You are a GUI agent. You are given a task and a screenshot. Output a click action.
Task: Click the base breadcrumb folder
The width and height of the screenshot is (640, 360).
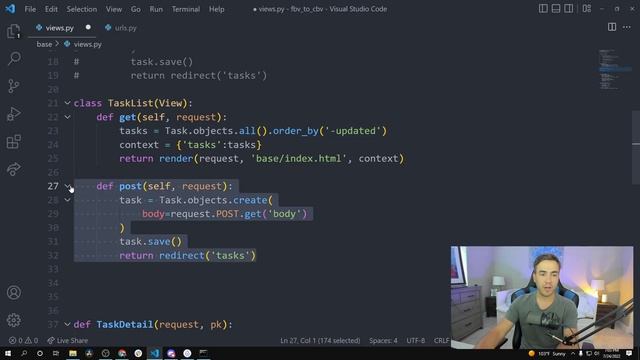click(x=44, y=44)
